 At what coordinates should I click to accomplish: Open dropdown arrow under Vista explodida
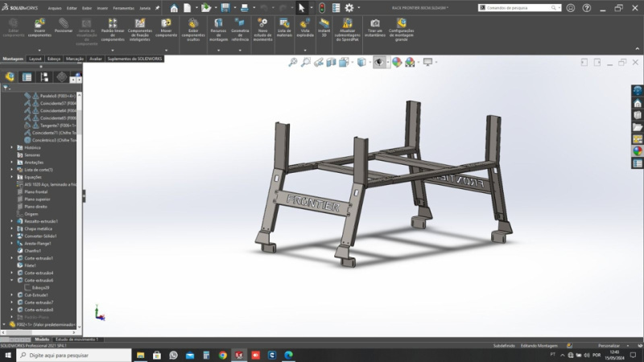pos(305,51)
